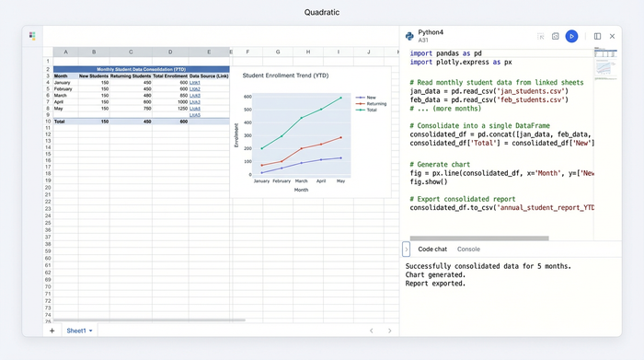Click the code editor horizontal scrollbar
This screenshot has width=644, height=360.
(x=479, y=238)
